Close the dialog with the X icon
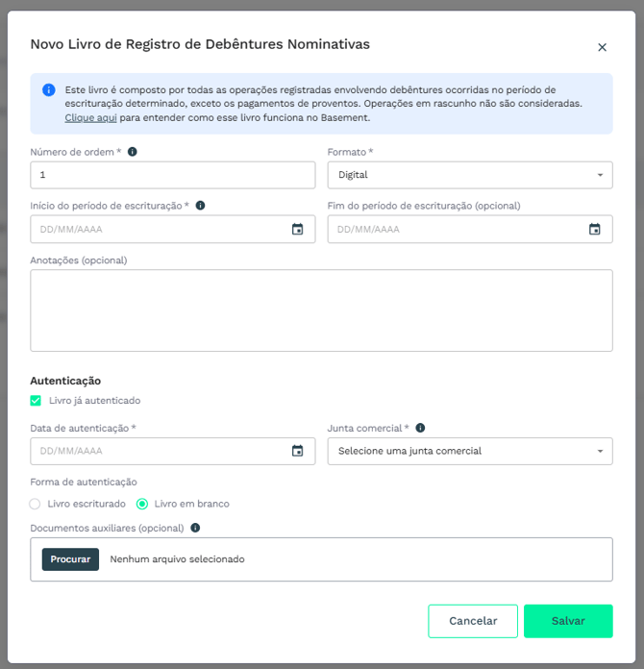The height and width of the screenshot is (669, 644). (x=602, y=47)
